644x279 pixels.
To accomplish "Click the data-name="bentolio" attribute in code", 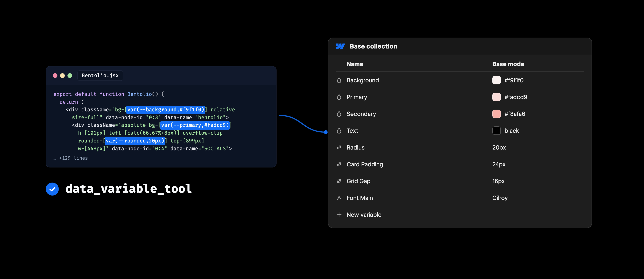I will (195, 117).
